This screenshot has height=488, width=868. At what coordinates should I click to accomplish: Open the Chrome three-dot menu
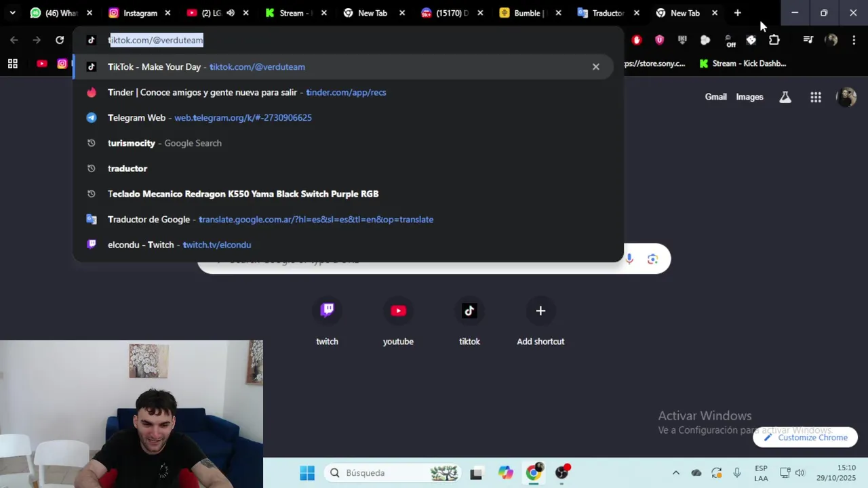click(x=854, y=40)
